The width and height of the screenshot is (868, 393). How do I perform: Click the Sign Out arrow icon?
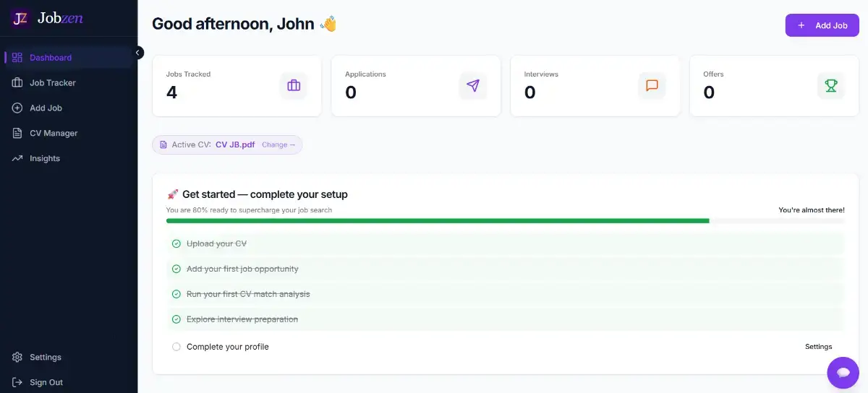[x=17, y=382]
